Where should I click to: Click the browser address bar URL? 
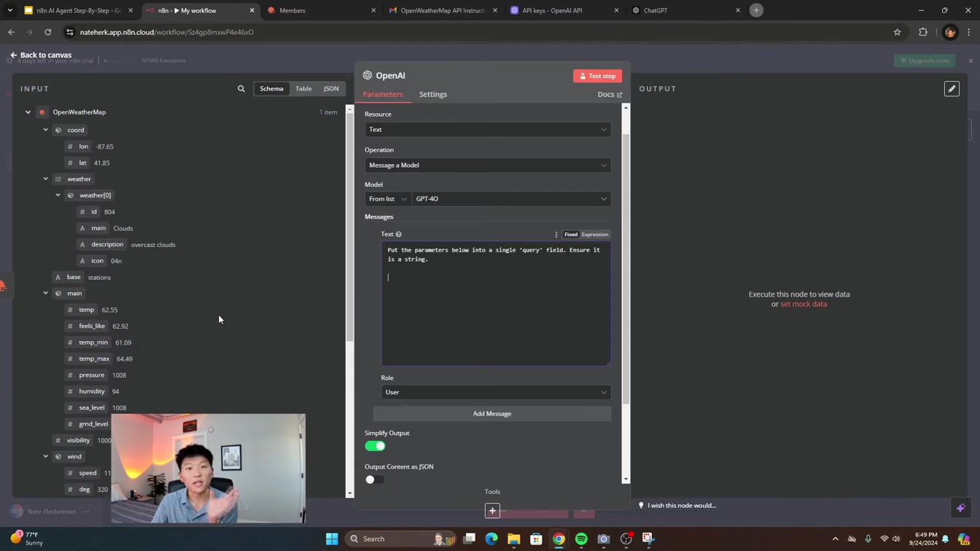pos(167,32)
